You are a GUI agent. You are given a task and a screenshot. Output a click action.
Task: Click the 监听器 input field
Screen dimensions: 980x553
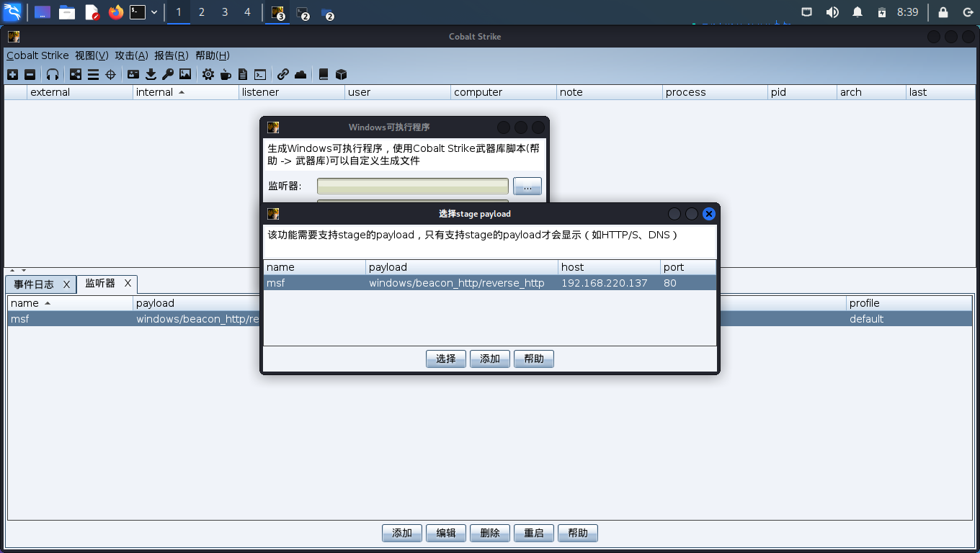tap(413, 186)
